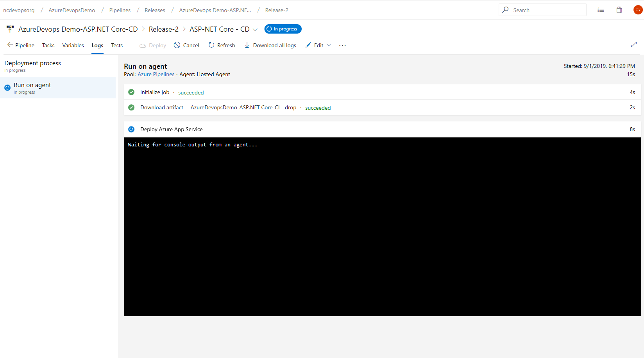Expand the ASP-NET Core - CD stage dropdown
644x358 pixels.
click(255, 30)
